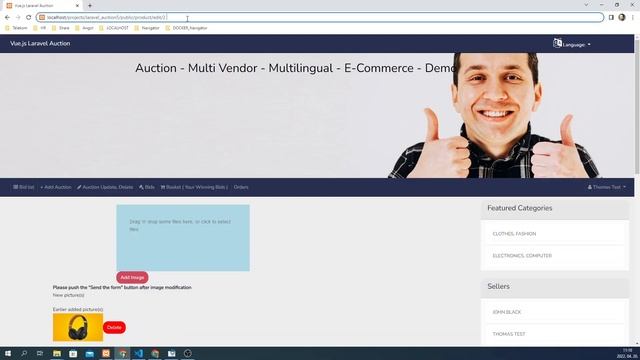Open File Explorer from the taskbar
The width and height of the screenshot is (640, 360).
[57, 353]
